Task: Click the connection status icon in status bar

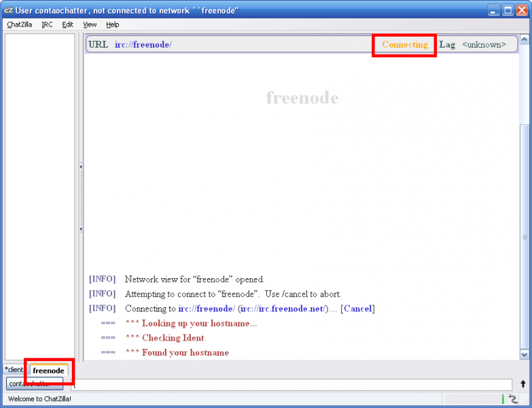Action: [513, 399]
